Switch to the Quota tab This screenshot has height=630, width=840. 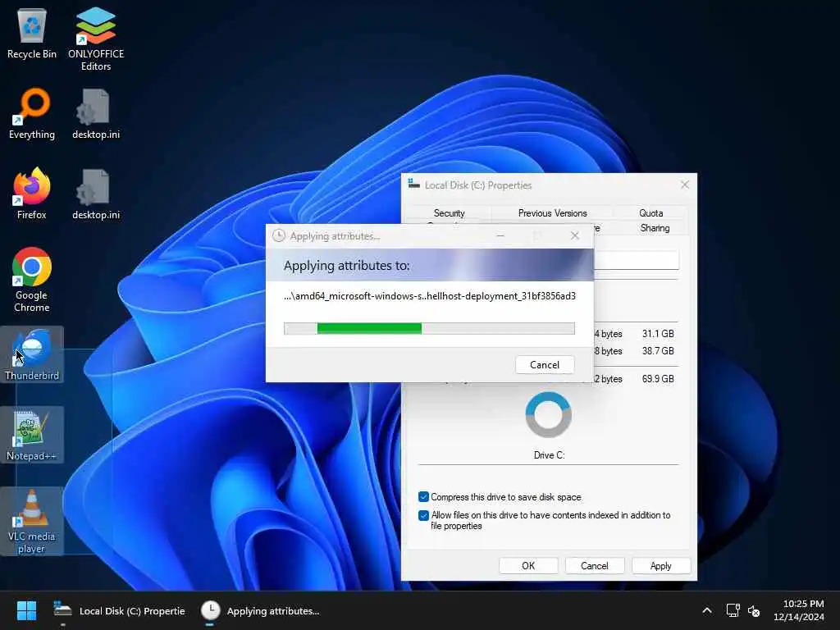651,212
